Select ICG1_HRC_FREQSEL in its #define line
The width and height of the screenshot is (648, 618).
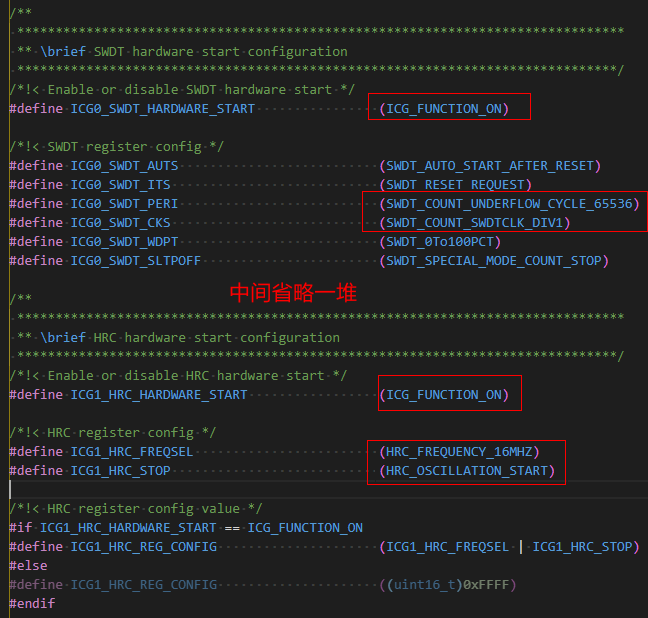(132, 452)
